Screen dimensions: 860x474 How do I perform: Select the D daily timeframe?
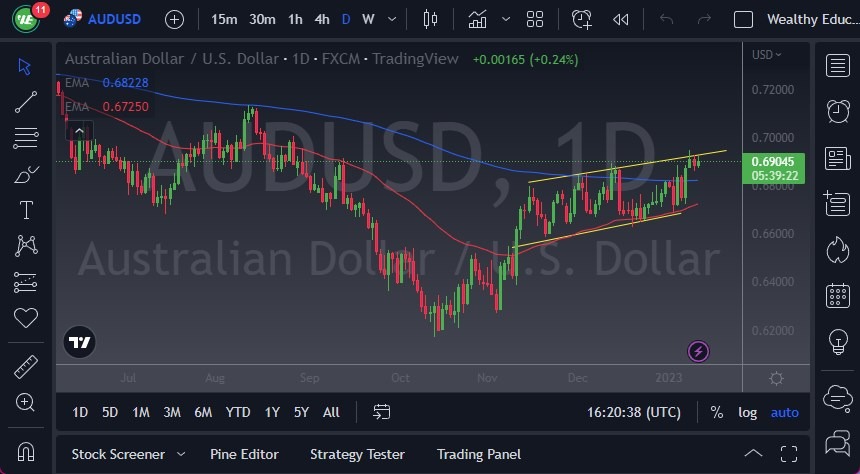[x=346, y=19]
